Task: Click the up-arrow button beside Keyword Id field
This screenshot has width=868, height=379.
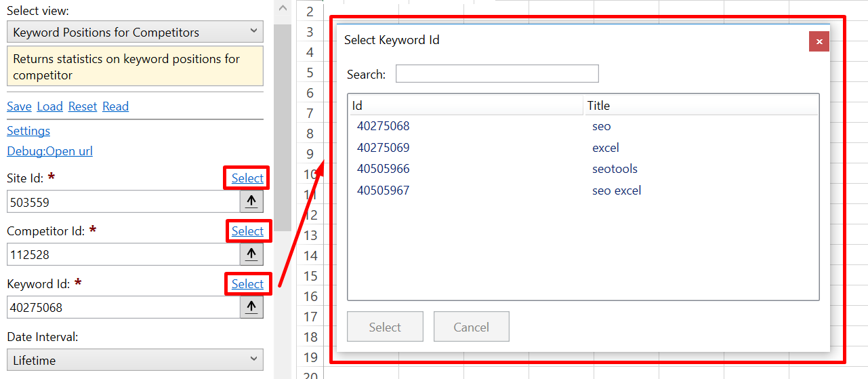Action: click(251, 307)
